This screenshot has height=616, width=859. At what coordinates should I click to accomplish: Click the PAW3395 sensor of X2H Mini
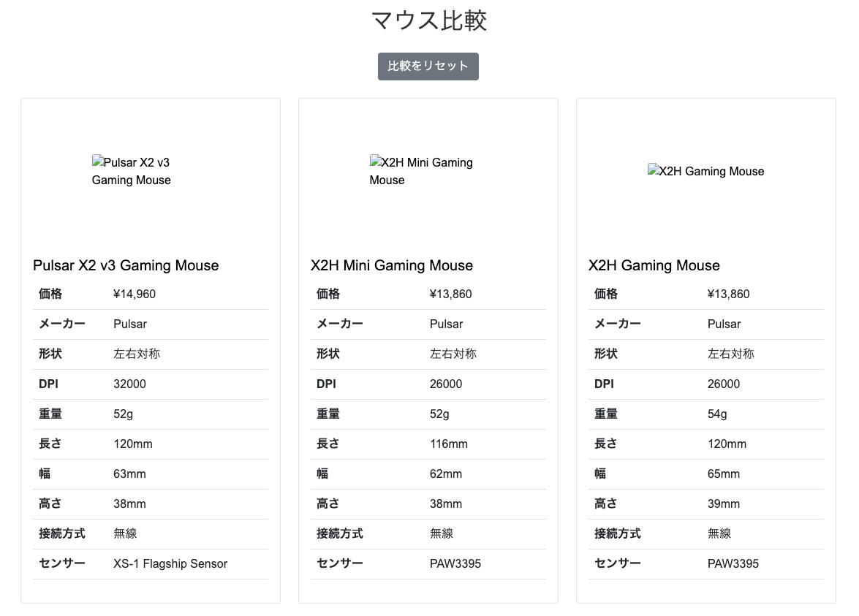(455, 563)
